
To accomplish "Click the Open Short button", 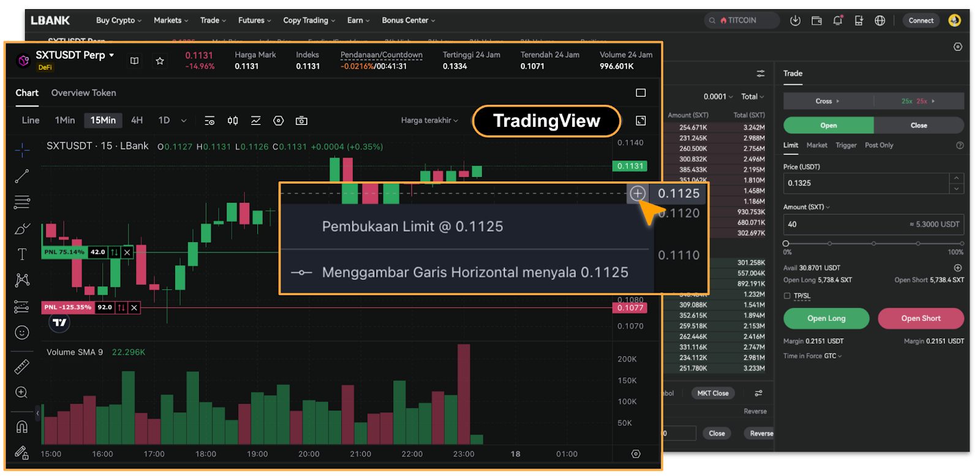I will click(x=921, y=319).
